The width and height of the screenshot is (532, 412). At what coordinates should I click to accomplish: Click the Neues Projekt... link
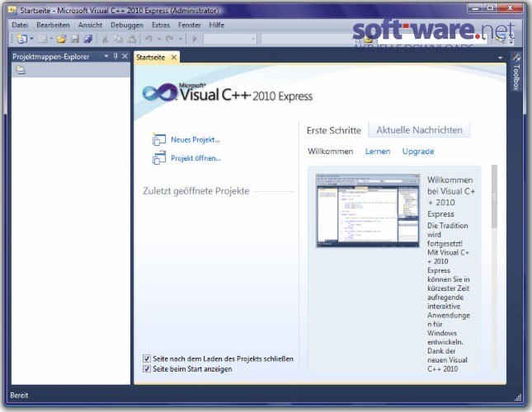[195, 139]
